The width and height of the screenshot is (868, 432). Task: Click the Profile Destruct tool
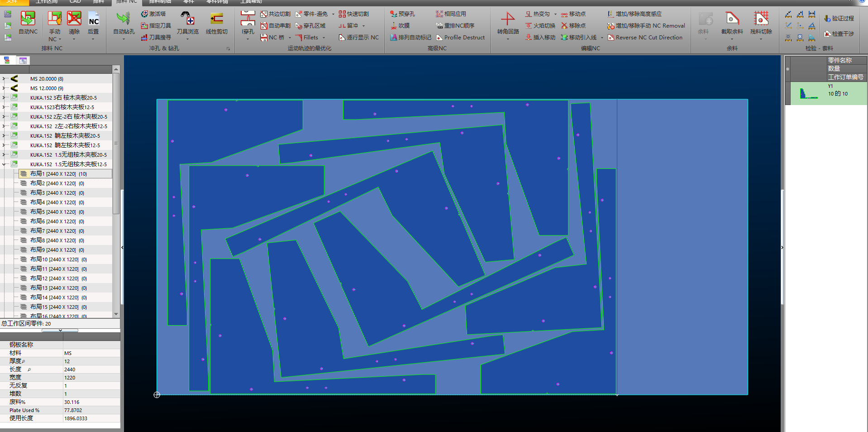click(x=460, y=38)
